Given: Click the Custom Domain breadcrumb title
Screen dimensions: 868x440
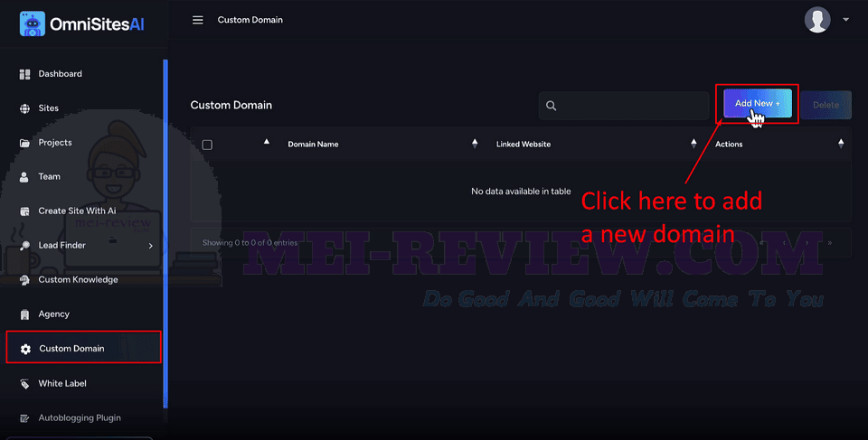Looking at the screenshot, I should [x=250, y=20].
